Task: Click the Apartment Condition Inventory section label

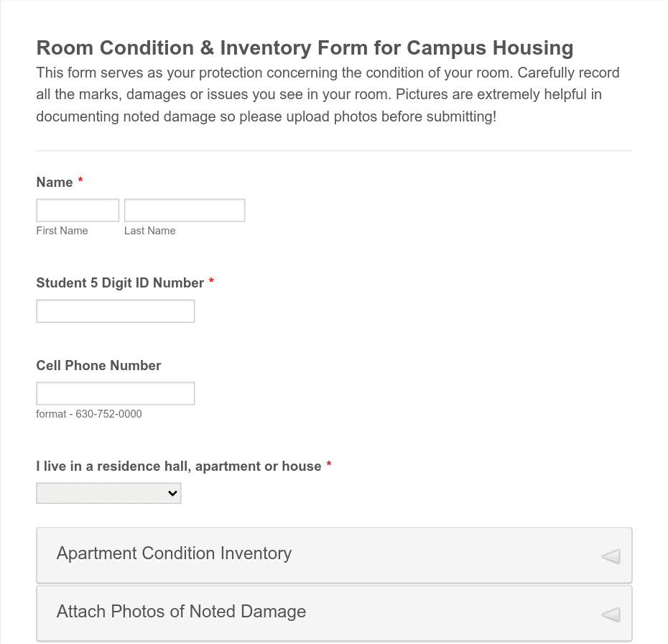Action: pyautogui.click(x=174, y=553)
